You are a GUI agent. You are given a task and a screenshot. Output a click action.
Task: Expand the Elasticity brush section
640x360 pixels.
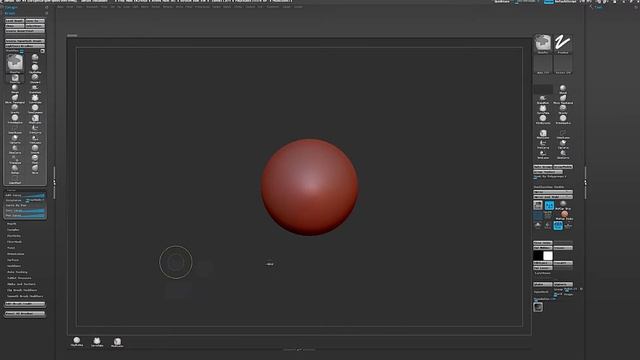[14, 236]
